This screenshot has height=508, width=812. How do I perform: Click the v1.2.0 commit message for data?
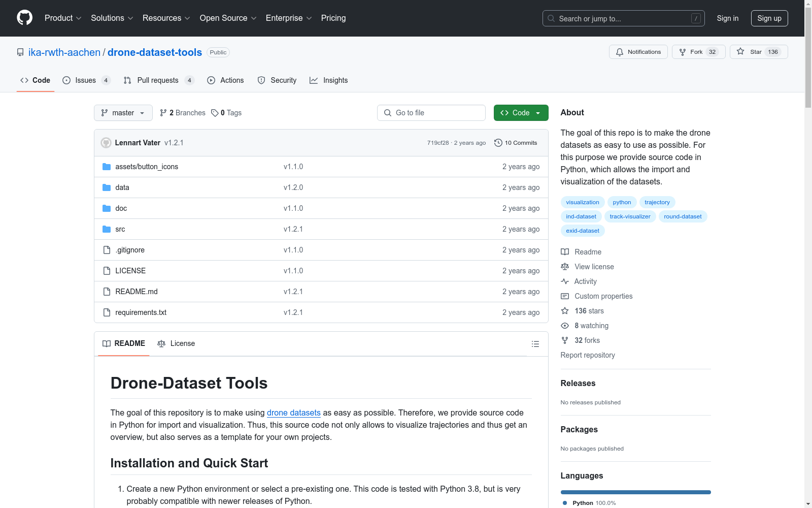tap(293, 187)
